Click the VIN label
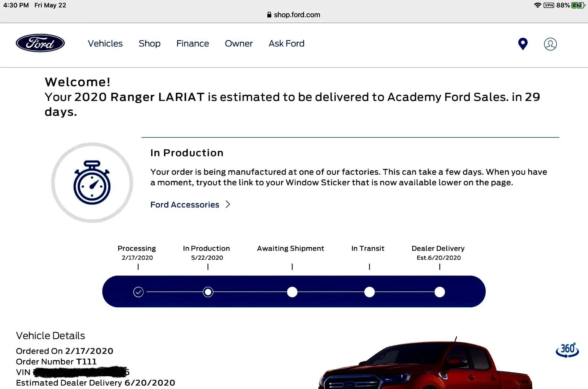588x389 pixels. coord(23,372)
